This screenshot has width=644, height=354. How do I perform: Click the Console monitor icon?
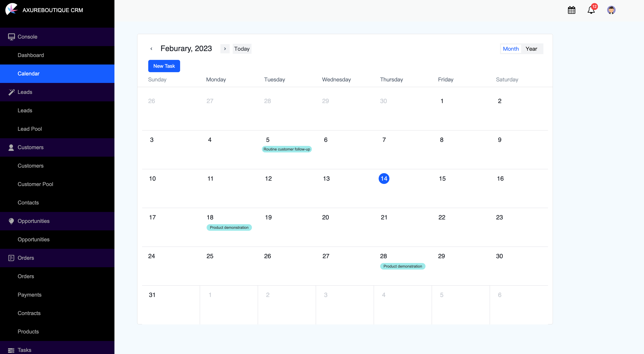11,37
